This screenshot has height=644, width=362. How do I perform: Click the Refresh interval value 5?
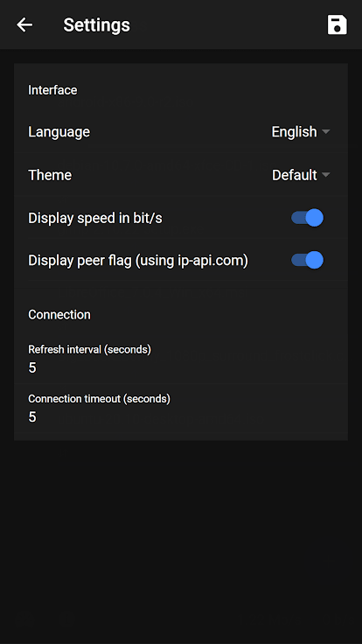pyautogui.click(x=32, y=367)
